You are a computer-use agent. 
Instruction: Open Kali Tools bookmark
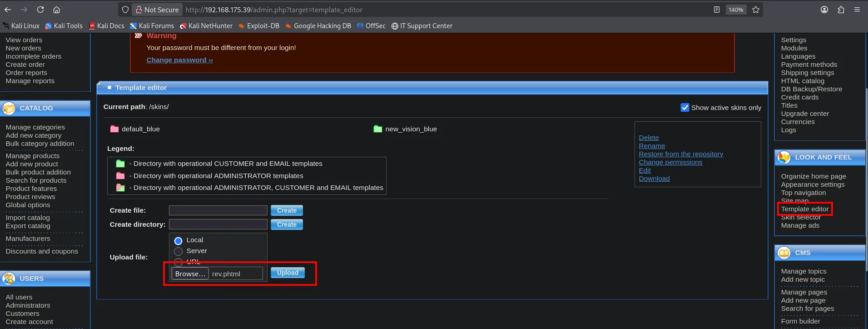click(64, 26)
